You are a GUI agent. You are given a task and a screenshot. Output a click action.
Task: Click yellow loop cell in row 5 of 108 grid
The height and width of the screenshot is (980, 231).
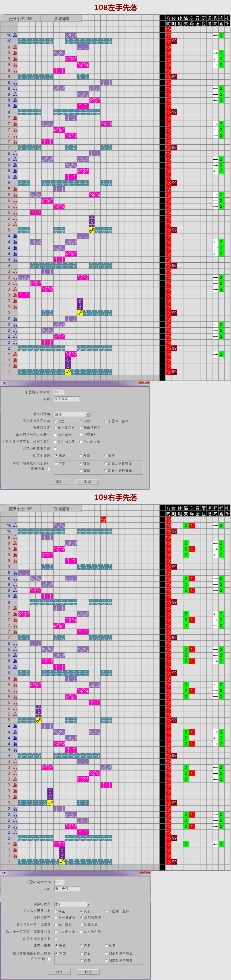(x=91, y=230)
